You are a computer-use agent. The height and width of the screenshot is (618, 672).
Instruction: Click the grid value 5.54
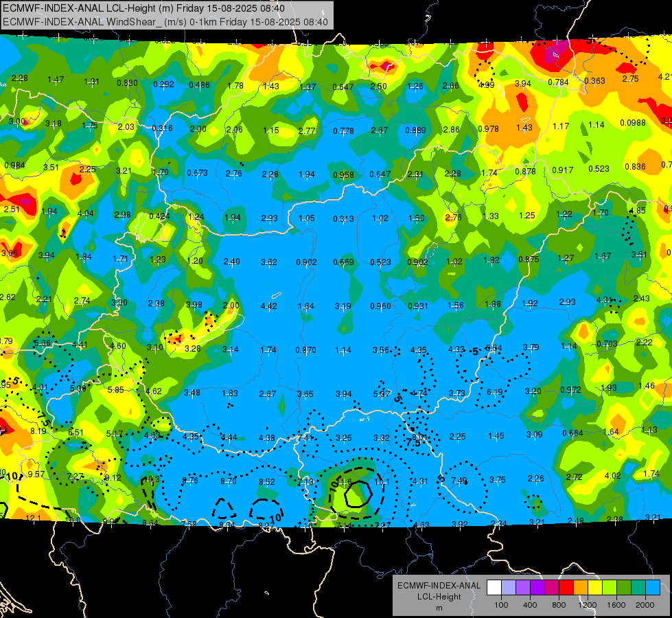pos(494,348)
